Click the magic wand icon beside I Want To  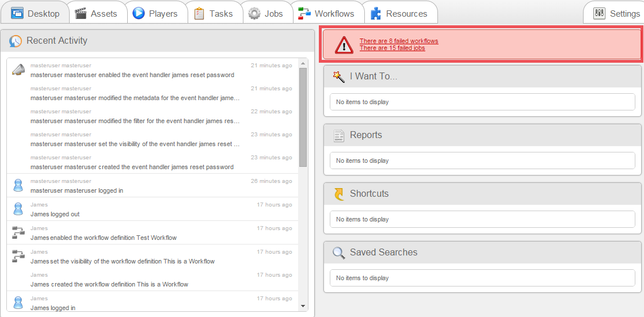click(x=339, y=77)
